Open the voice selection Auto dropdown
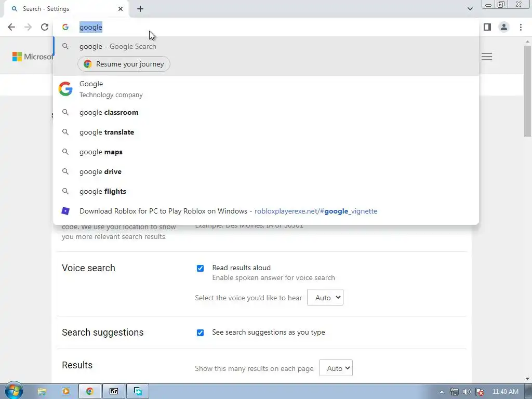The image size is (532, 399). (x=325, y=298)
